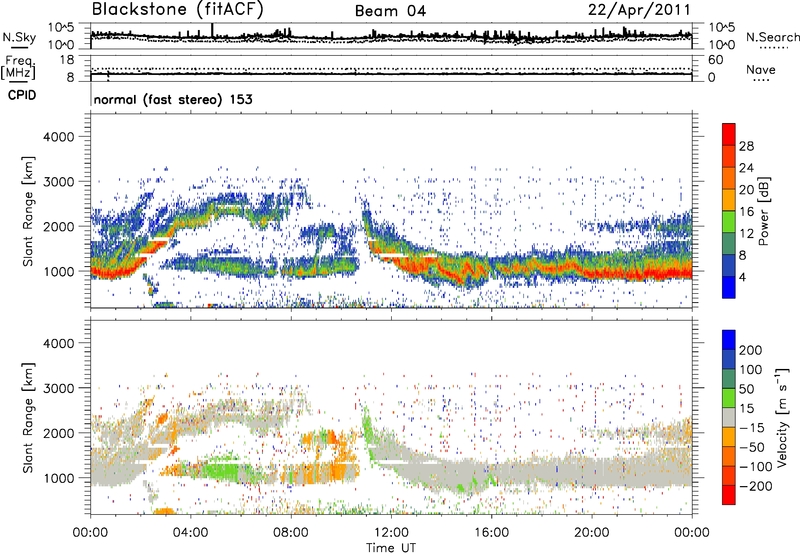Click the Freq. [MHz] axis label
The width and height of the screenshot is (800, 554).
(x=18, y=68)
